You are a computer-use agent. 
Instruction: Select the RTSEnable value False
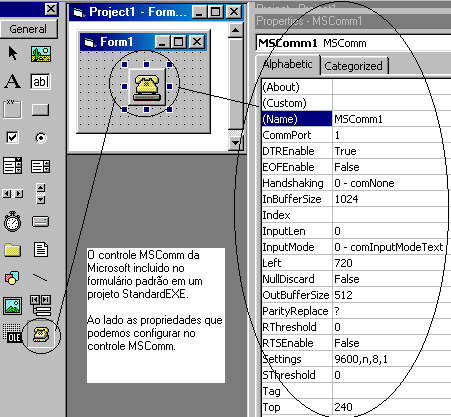[x=392, y=343]
